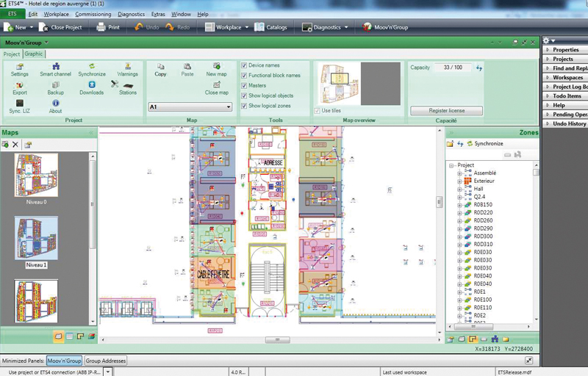Start a Backup from the ribbon
The width and height of the screenshot is (588, 376).
[56, 88]
